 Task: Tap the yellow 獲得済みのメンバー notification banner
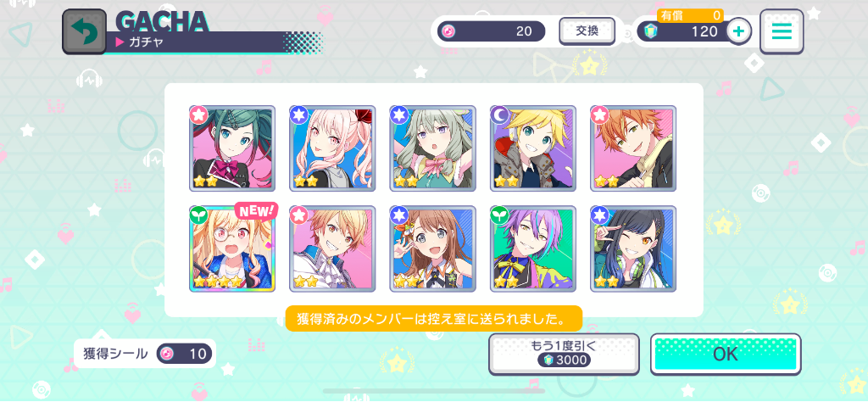pyautogui.click(x=434, y=319)
